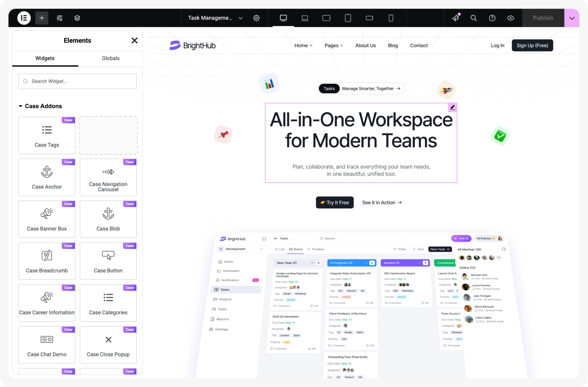Switch to mobile portrait device view
The image size is (588, 387).
coord(391,18)
